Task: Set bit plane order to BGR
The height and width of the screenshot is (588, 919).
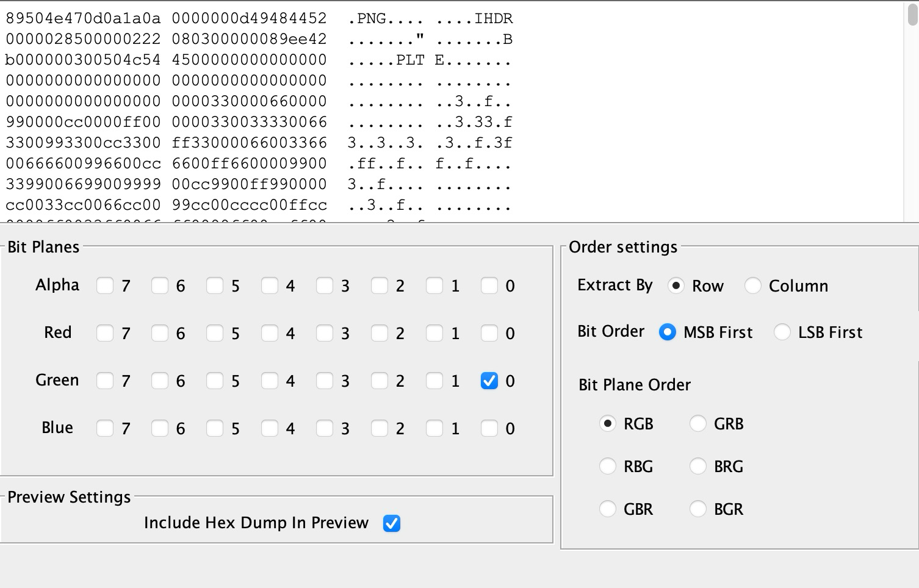Action: pos(697,509)
